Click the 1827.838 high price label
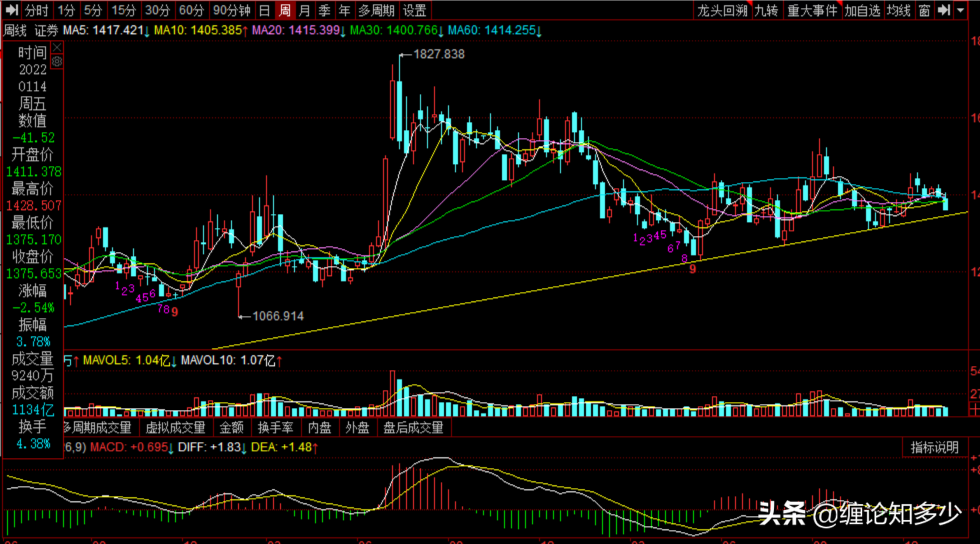Viewport: 980px width, 544px height. click(x=439, y=54)
